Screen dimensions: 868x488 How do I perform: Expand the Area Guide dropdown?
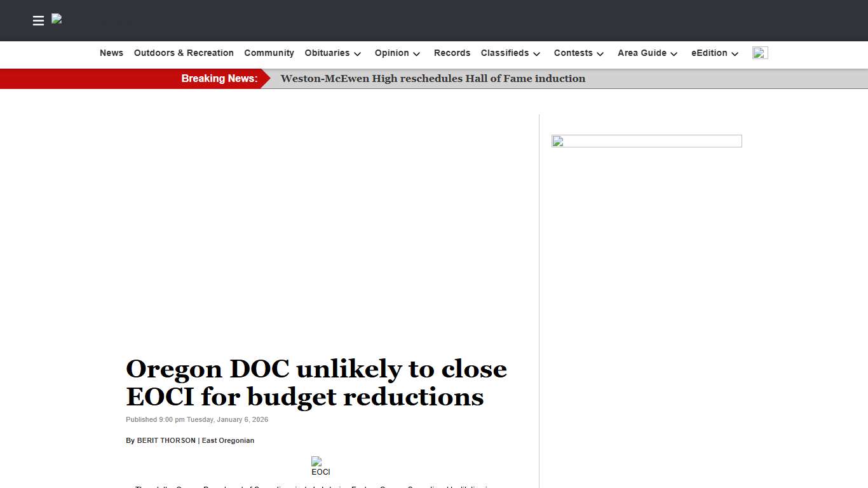[x=647, y=53]
